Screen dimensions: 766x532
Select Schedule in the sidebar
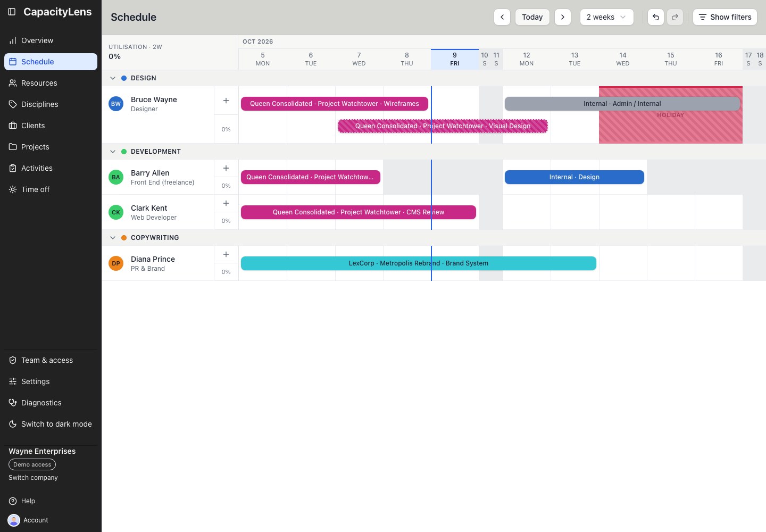[51, 62]
